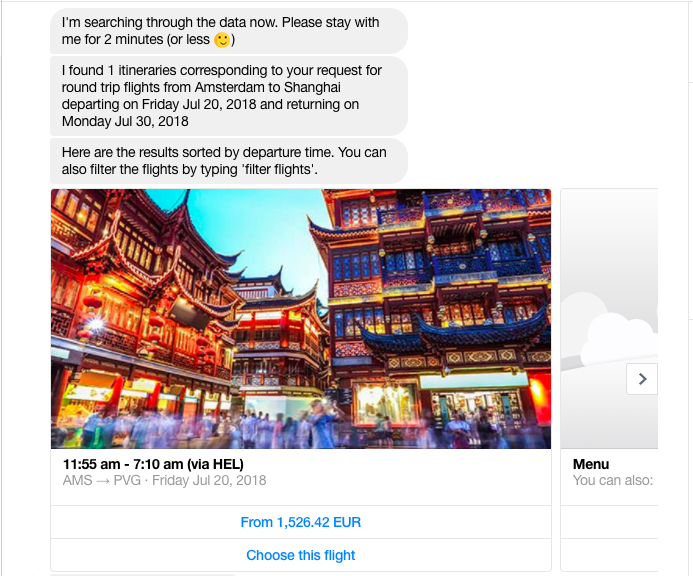This screenshot has width=693, height=576.
Task: Click the next-card chevron arrow in the carousel
Action: (642, 379)
